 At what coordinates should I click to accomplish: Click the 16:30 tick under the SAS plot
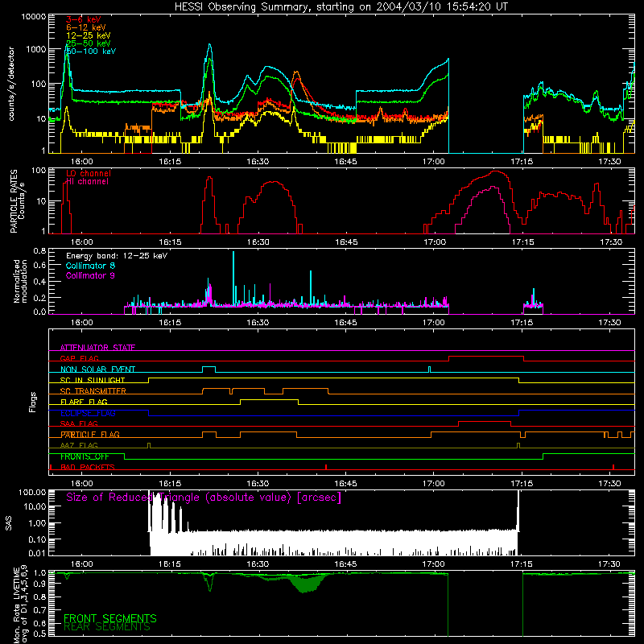click(x=258, y=564)
